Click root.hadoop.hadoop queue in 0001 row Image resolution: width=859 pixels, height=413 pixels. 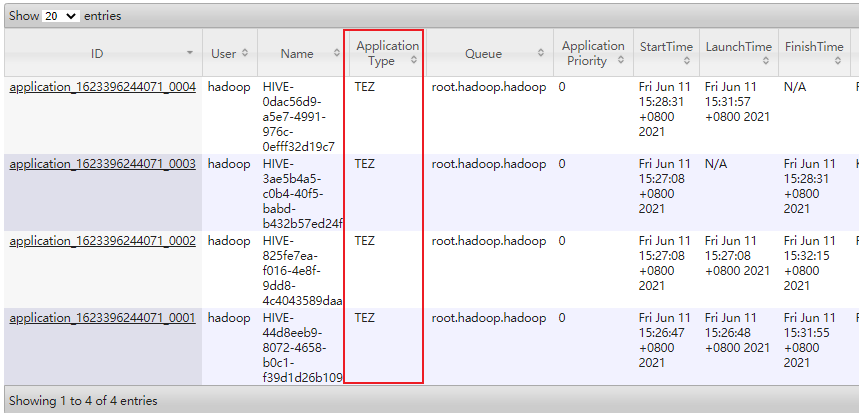(489, 318)
